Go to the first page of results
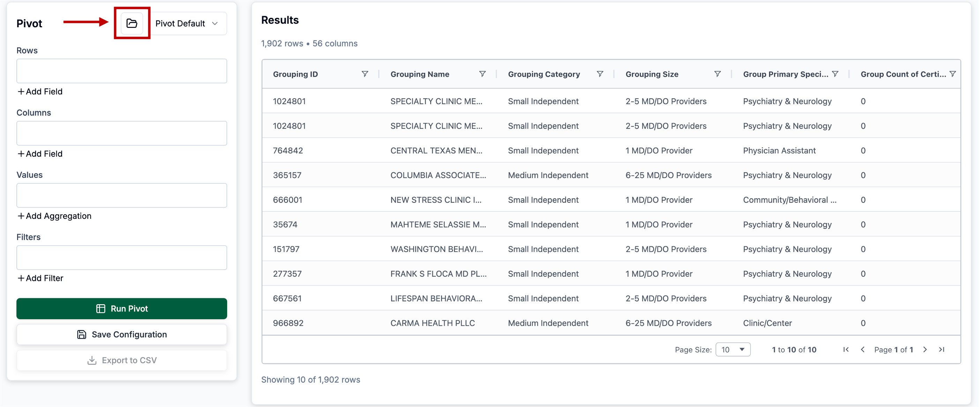980x407 pixels. 846,349
